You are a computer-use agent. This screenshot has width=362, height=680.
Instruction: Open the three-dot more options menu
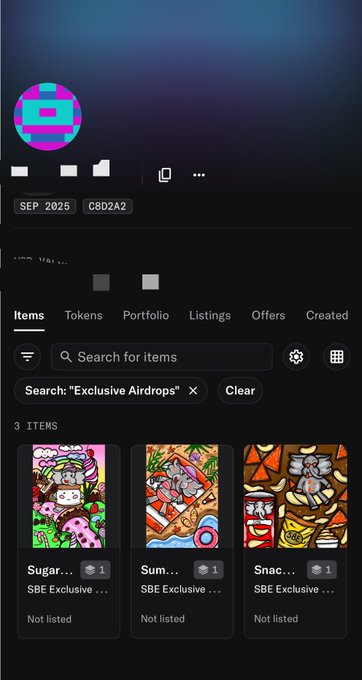click(199, 175)
